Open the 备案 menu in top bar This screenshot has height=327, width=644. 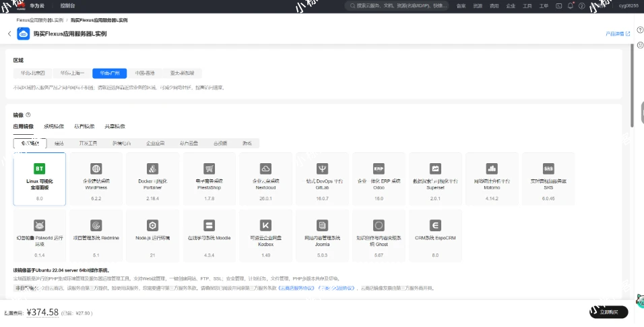461,6
